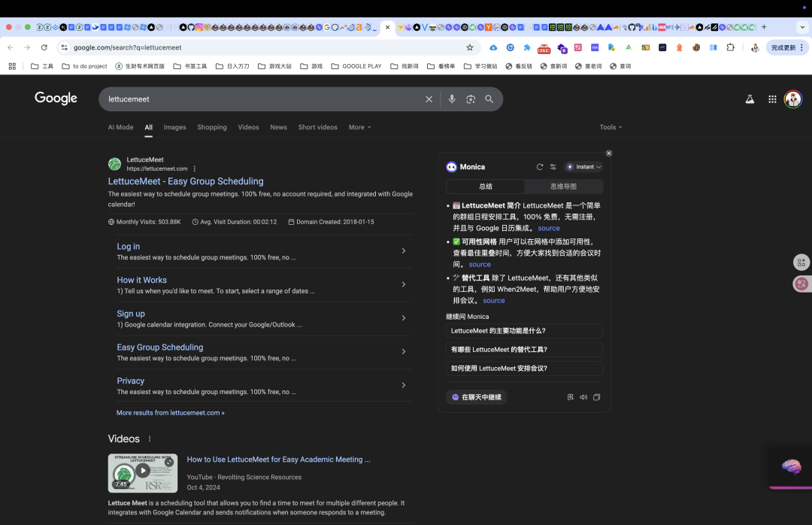Expand Easy Group Scheduling sitelink chevron
This screenshot has width=812, height=525.
[x=404, y=351]
